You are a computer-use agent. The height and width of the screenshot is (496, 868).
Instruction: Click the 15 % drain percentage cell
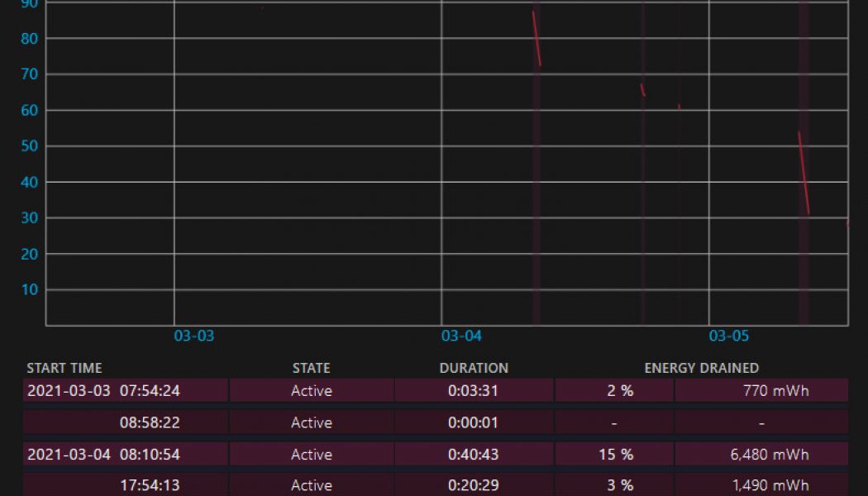[614, 454]
